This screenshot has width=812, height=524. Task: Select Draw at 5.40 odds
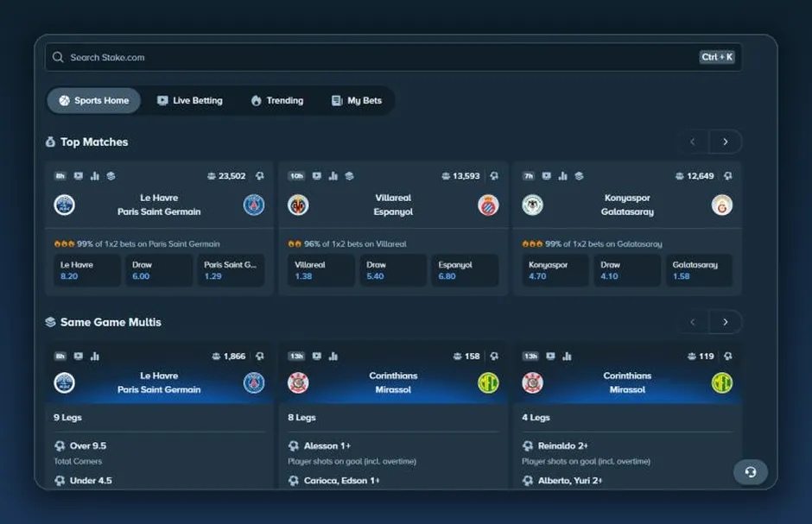coord(393,270)
